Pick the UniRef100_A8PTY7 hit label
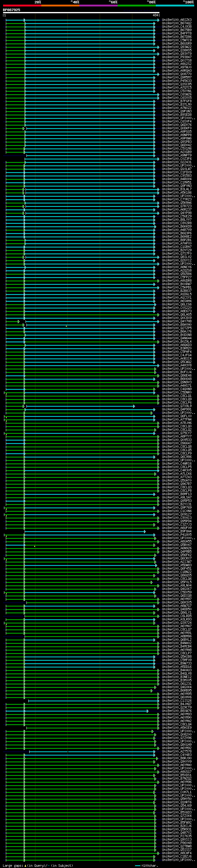Image resolution: width=197 pixels, height=868 pixels. pos(177,436)
